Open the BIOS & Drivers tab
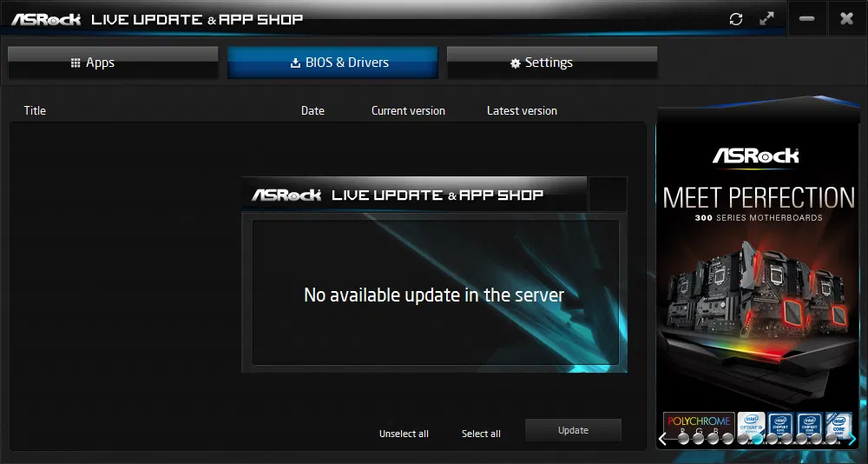Viewport: 868px width, 464px height. click(x=332, y=62)
